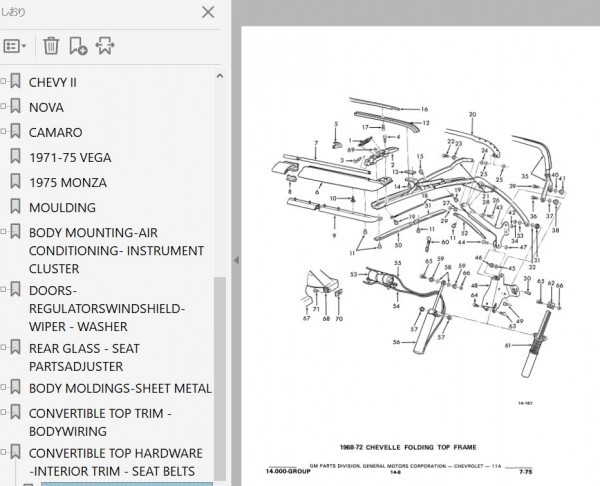Open the MOULDING bookmark
Image resolution: width=600 pixels, height=486 pixels.
[x=62, y=208]
